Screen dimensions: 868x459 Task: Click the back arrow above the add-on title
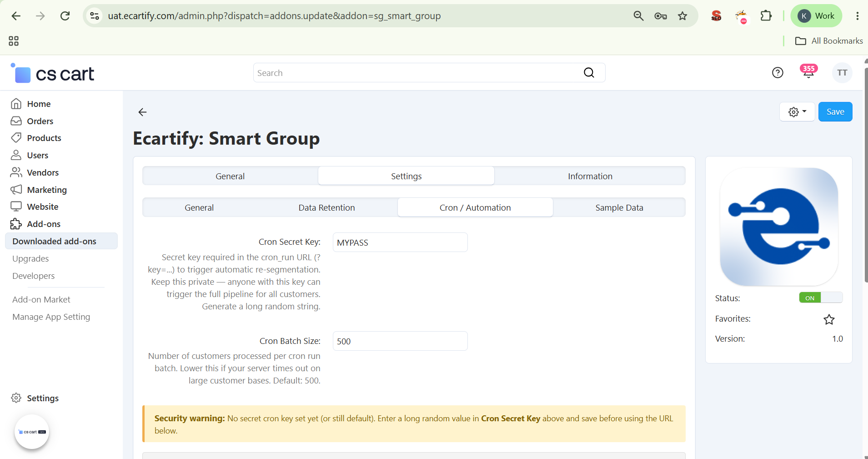pyautogui.click(x=142, y=112)
